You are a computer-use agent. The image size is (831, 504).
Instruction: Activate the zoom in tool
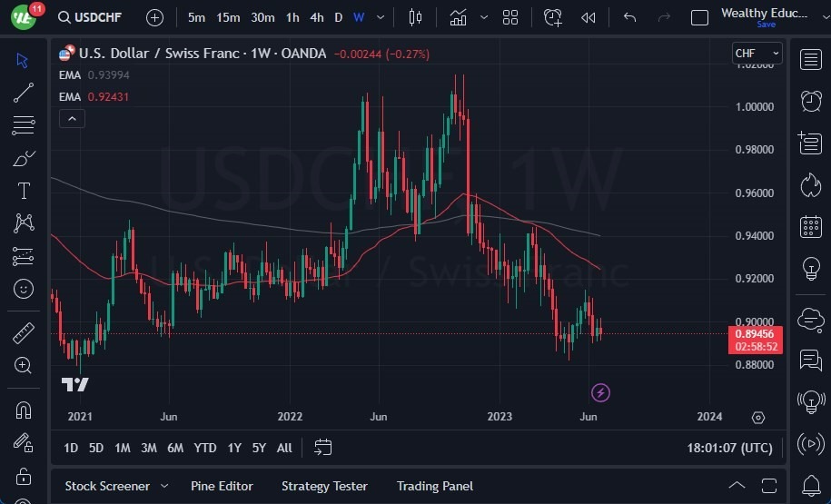[24, 365]
